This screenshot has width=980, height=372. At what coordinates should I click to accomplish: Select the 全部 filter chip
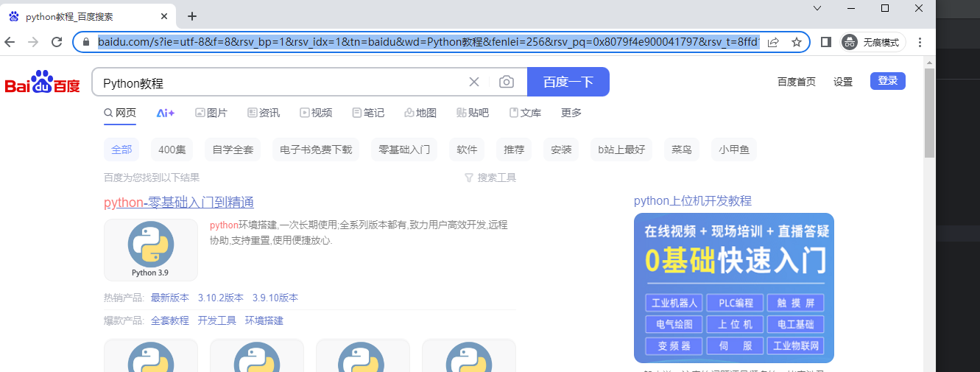[121, 150]
